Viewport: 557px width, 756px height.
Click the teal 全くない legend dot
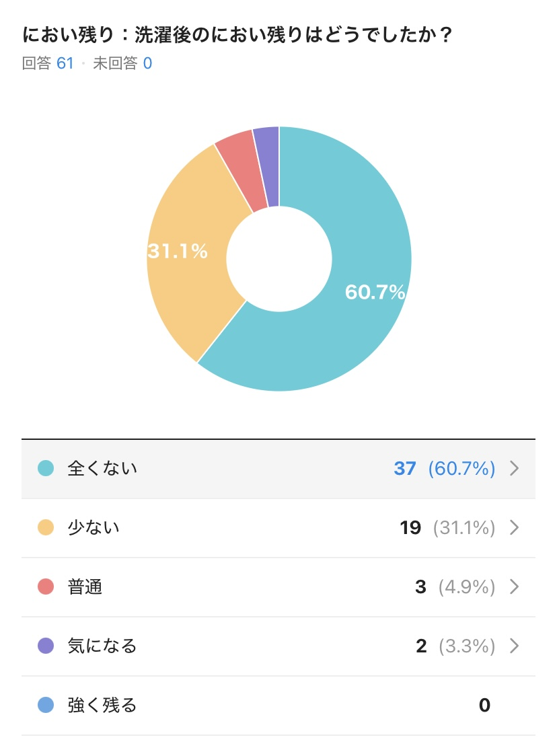[46, 468]
